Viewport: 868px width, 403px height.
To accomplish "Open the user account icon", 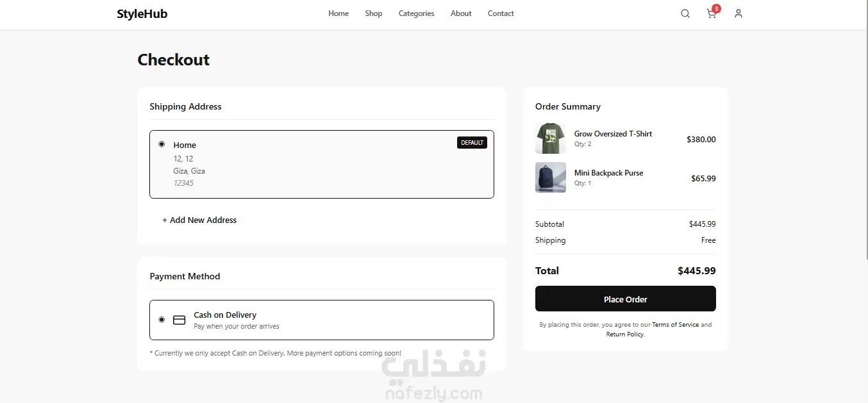I will tap(739, 13).
